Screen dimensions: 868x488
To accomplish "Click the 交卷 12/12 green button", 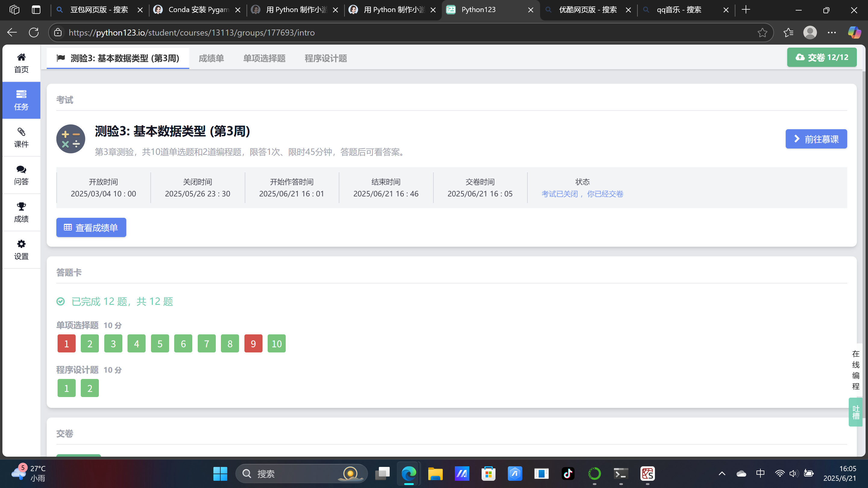I will tap(822, 57).
